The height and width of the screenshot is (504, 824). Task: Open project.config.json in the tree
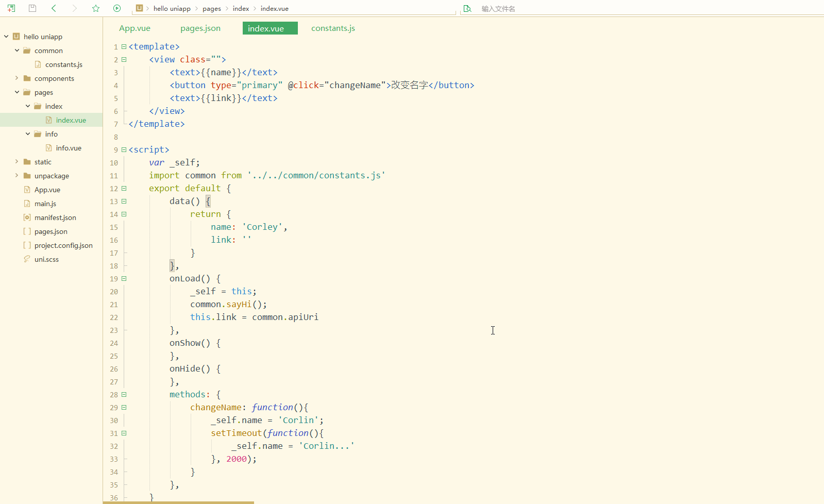coord(63,245)
